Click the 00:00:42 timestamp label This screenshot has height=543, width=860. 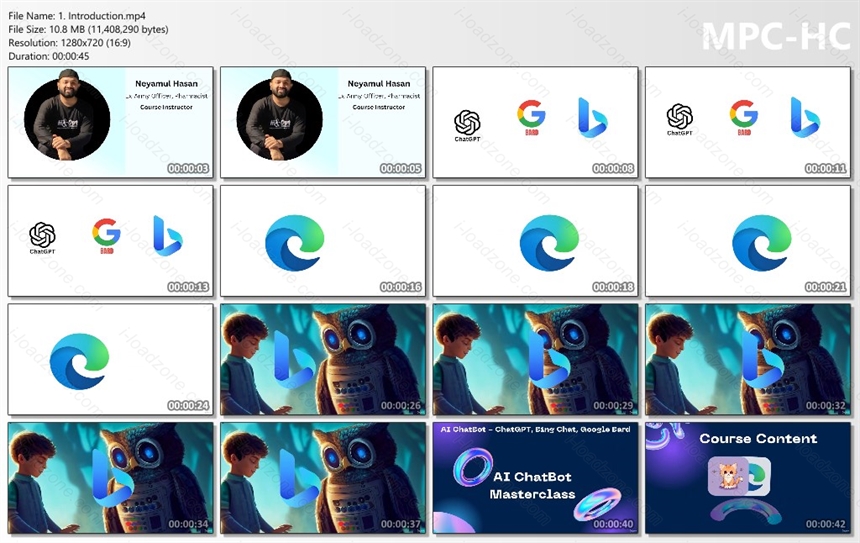(x=825, y=524)
